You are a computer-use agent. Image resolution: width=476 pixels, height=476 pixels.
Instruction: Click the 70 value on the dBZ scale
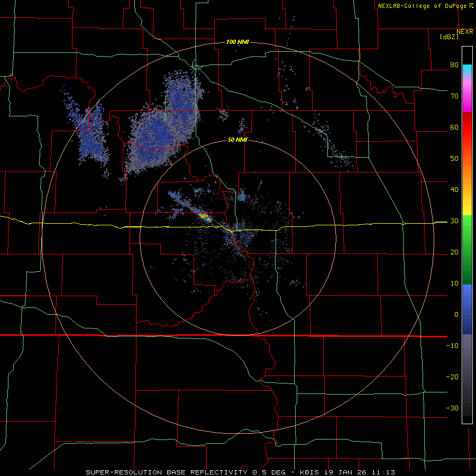tap(454, 96)
